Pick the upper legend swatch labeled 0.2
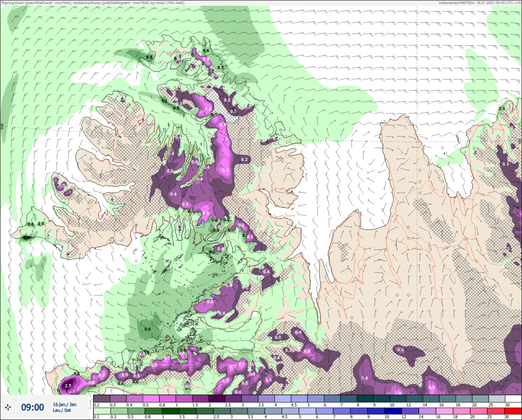 click(102, 398)
